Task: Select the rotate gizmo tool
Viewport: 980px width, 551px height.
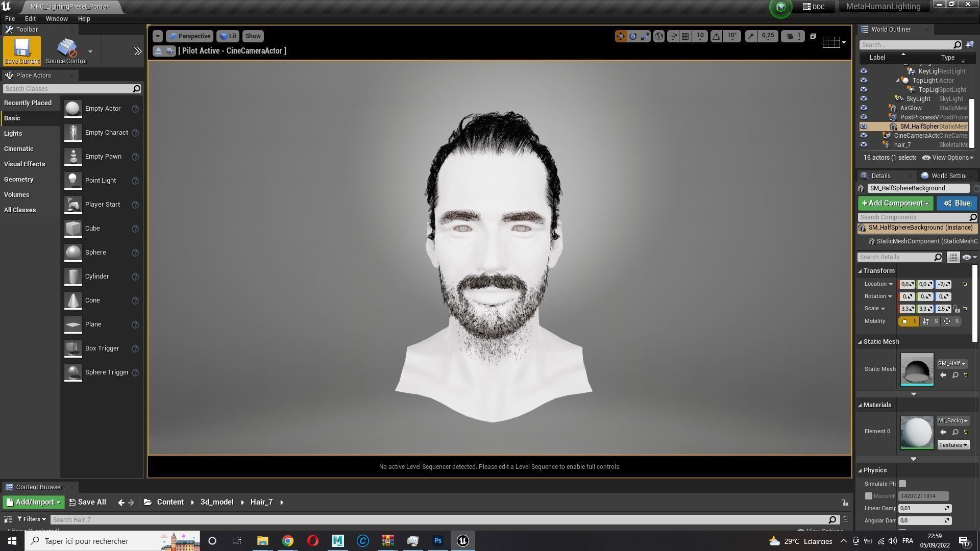Action: pyautogui.click(x=633, y=36)
